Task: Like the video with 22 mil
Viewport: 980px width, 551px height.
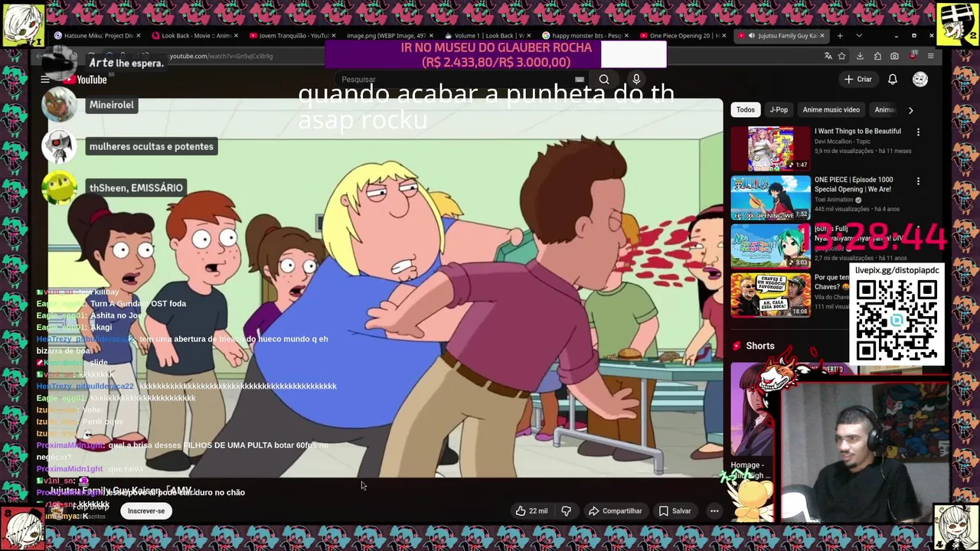Action: (x=532, y=511)
